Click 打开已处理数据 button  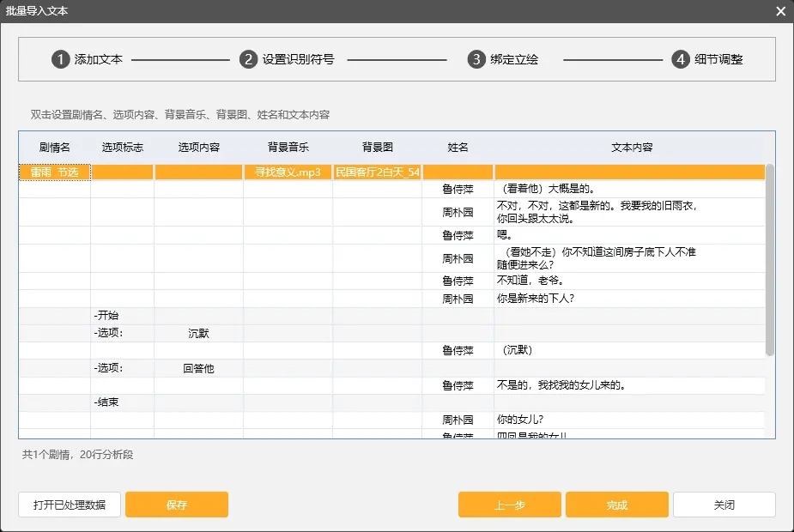tap(70, 505)
